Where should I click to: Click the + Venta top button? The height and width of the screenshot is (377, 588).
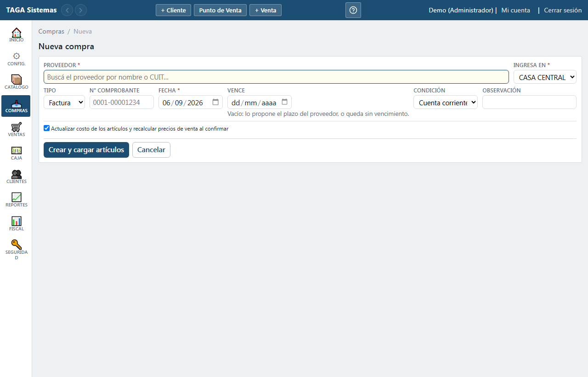[266, 10]
